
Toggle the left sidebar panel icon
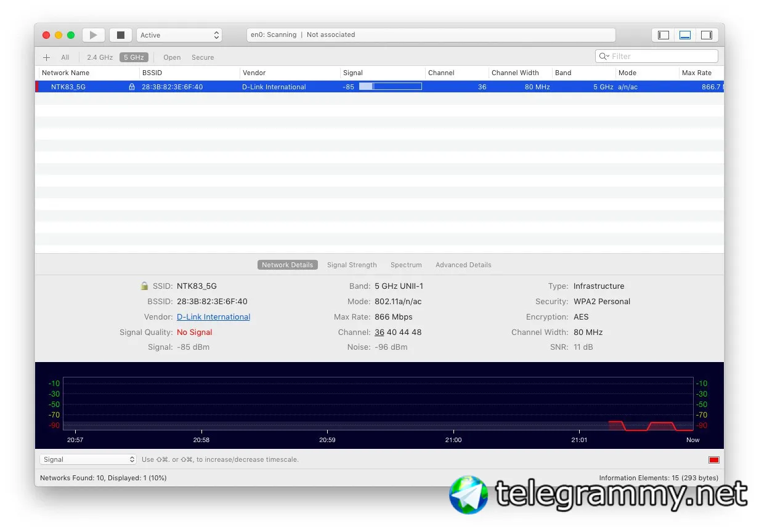coord(664,35)
